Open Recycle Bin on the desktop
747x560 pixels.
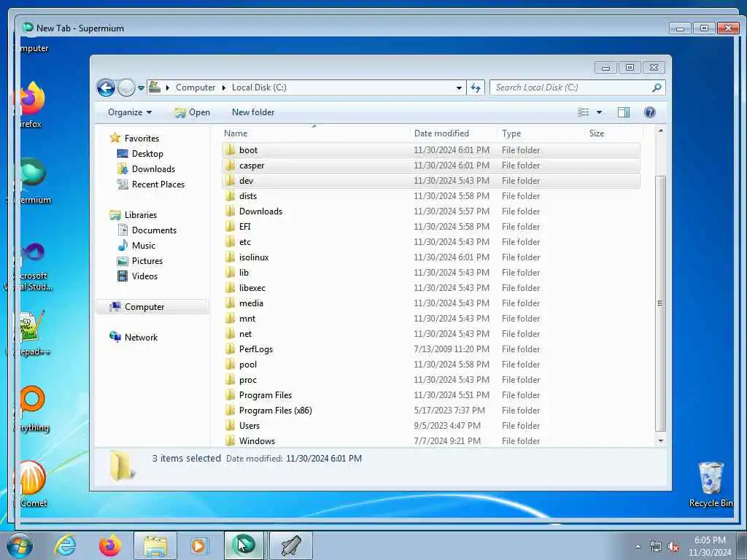[711, 484]
